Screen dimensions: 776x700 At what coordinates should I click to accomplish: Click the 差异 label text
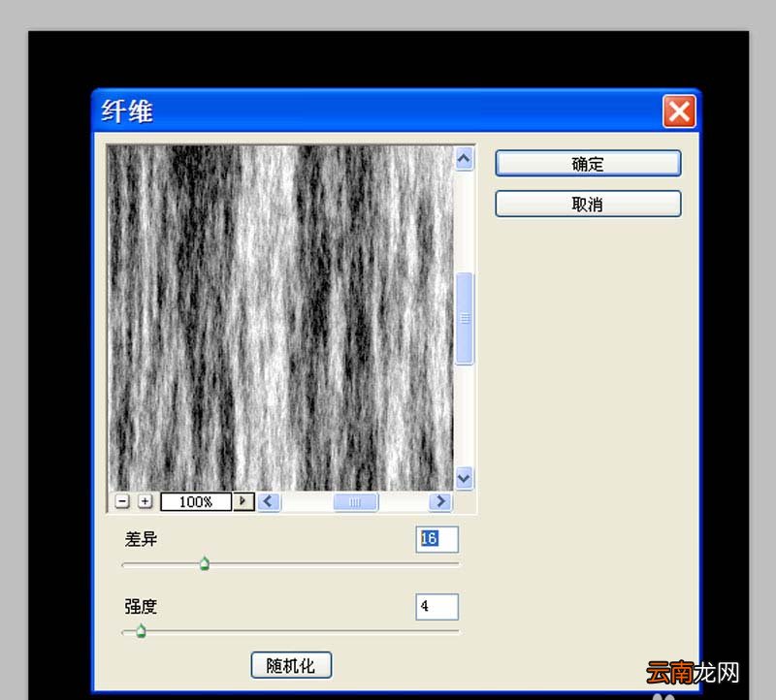coord(141,539)
